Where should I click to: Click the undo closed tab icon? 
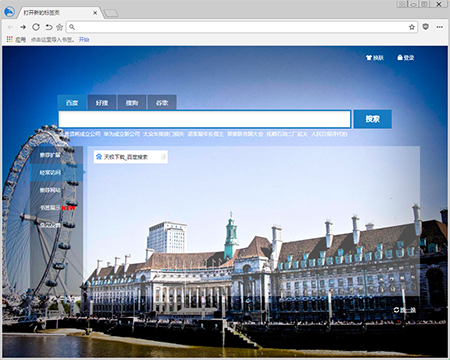[49, 27]
